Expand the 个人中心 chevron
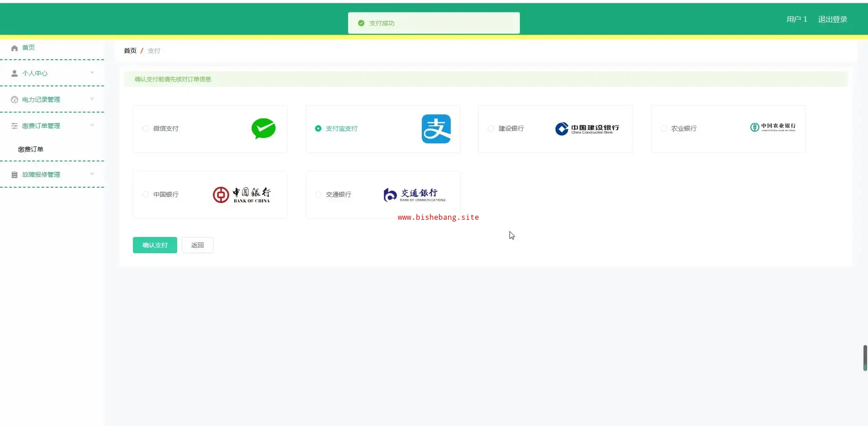The image size is (868, 426). coord(92,72)
